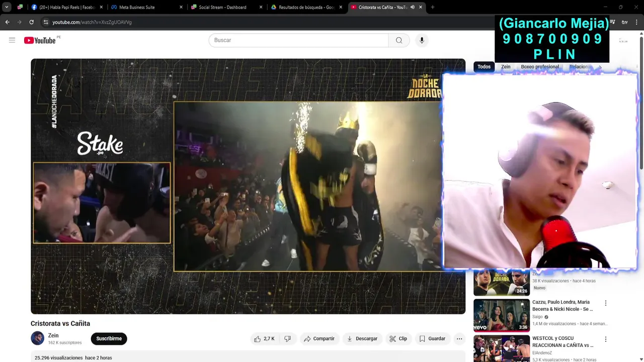Close the Meta Business Suite tab
The width and height of the screenshot is (644, 362).
point(181,7)
